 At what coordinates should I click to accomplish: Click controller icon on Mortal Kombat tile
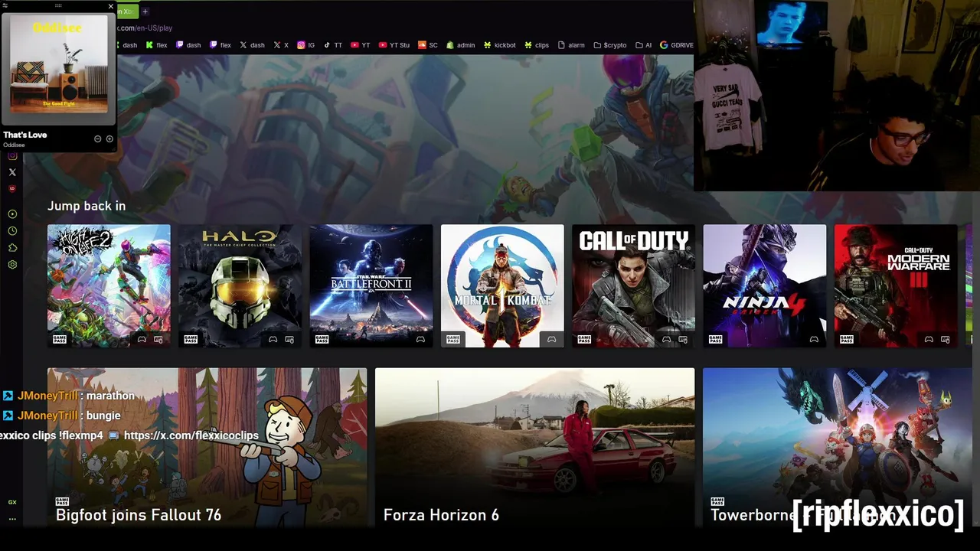(551, 339)
